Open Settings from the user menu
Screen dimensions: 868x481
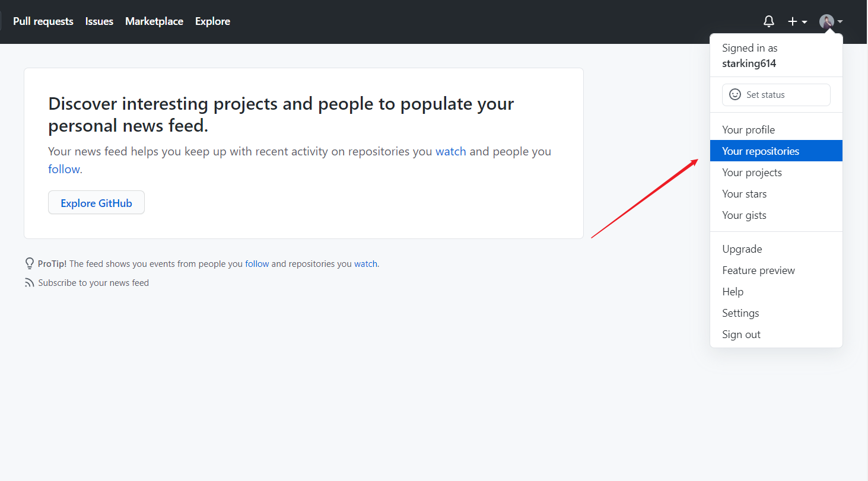coord(740,313)
